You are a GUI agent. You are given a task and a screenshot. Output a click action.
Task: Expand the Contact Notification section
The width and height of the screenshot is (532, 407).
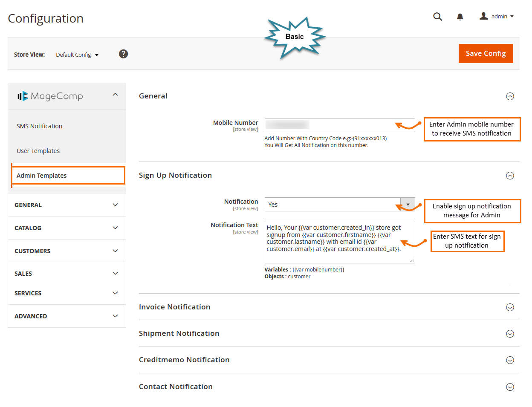pyautogui.click(x=510, y=387)
